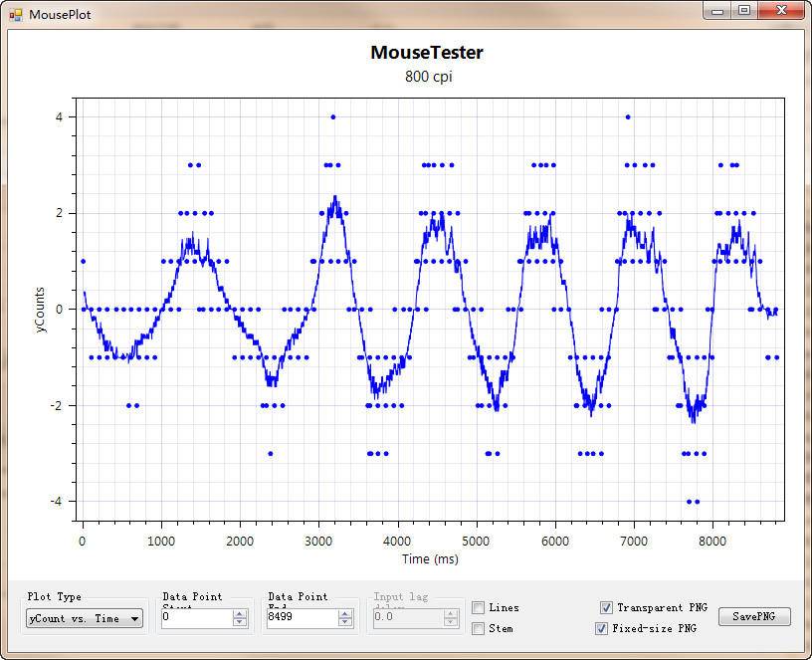812x660 pixels.
Task: Click the Data Point End field showing 8499
Action: [x=303, y=618]
